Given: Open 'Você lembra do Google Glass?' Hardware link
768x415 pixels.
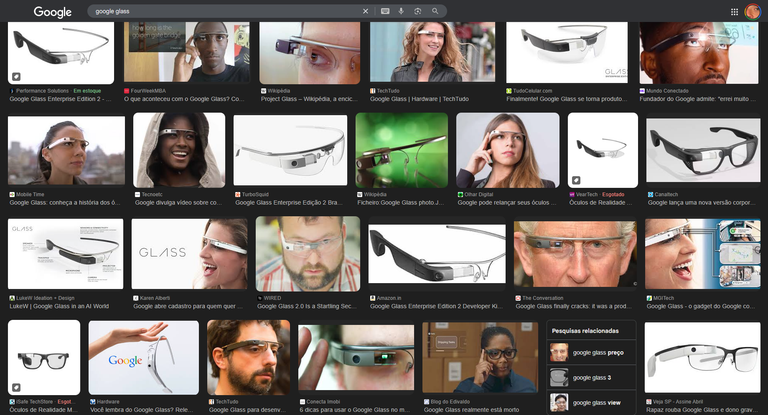Looking at the screenshot, I should click(x=144, y=410).
